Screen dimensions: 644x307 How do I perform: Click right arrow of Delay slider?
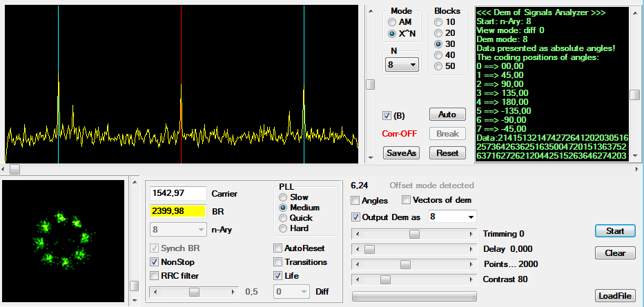click(x=471, y=249)
